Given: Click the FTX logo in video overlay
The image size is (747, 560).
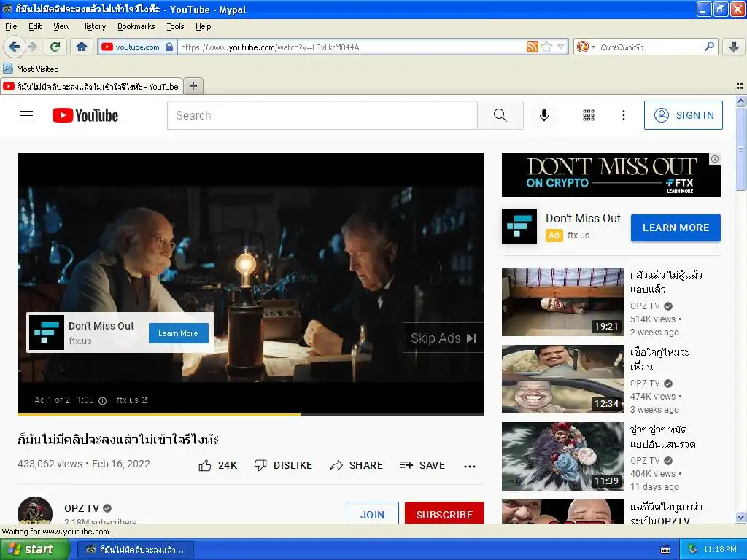Looking at the screenshot, I should tap(47, 332).
